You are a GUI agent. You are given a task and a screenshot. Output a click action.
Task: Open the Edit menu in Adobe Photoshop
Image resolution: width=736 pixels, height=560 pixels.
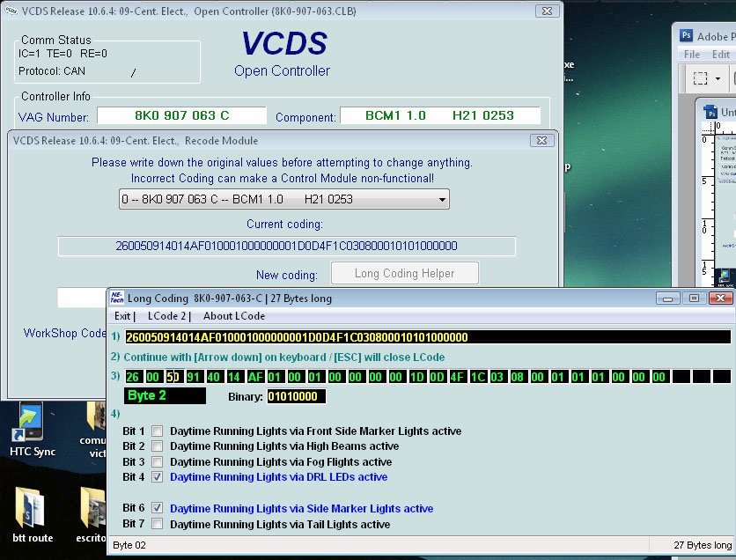721,55
